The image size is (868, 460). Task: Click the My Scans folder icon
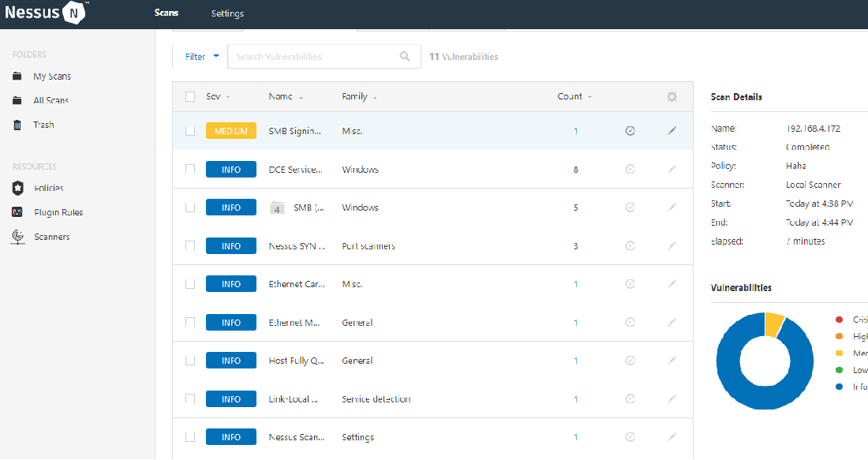click(x=17, y=77)
